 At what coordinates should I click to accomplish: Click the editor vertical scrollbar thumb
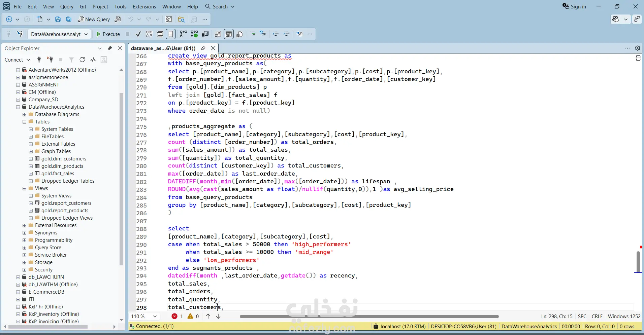pos(638,262)
